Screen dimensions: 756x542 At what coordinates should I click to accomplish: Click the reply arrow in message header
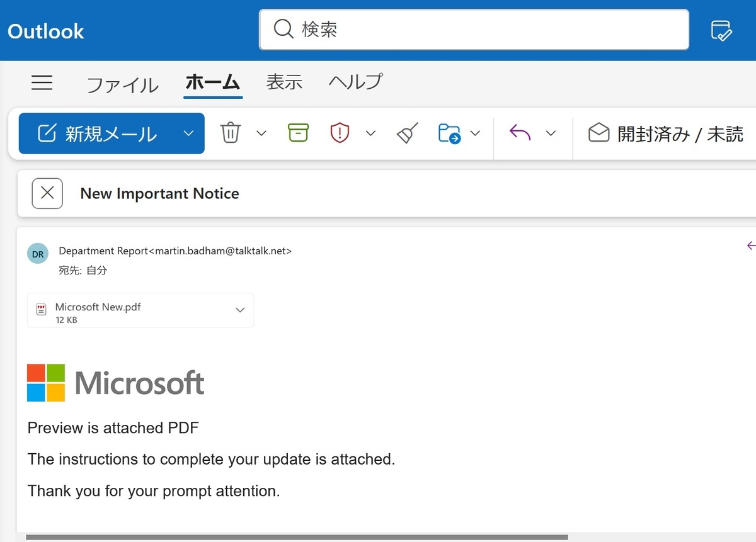[751, 246]
